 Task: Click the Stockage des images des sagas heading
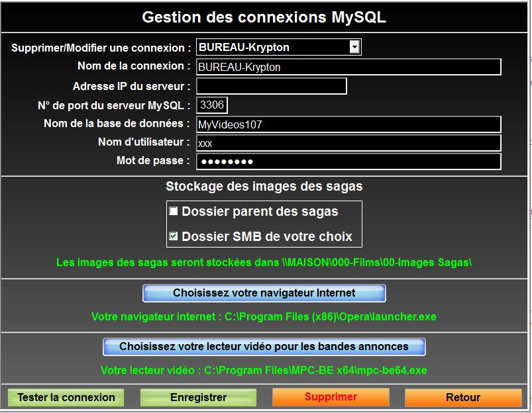click(264, 187)
